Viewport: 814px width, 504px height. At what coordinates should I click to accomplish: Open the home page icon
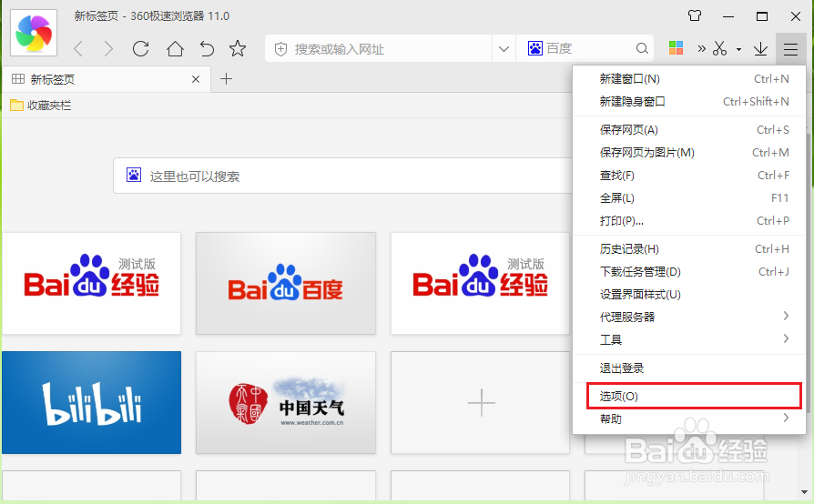(175, 49)
